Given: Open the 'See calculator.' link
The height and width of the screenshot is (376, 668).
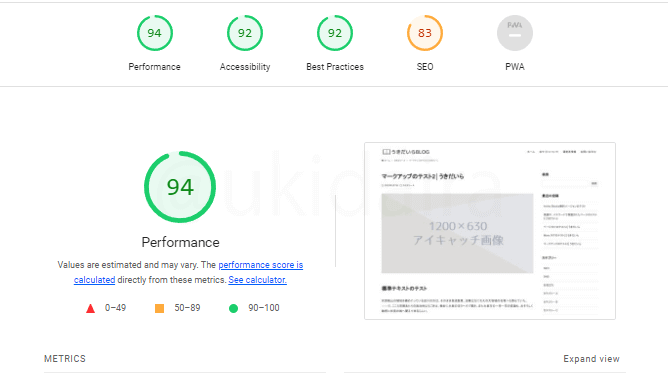Looking at the screenshot, I should (257, 280).
